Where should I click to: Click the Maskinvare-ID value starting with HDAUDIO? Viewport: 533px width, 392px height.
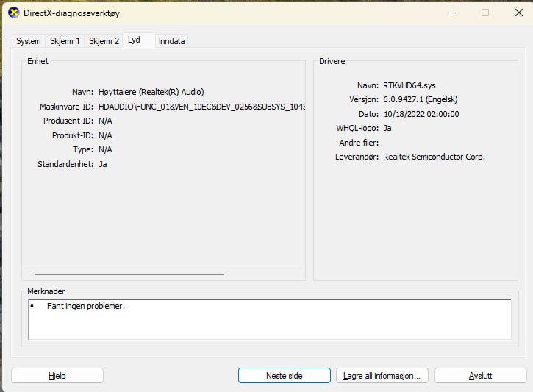[x=202, y=107]
